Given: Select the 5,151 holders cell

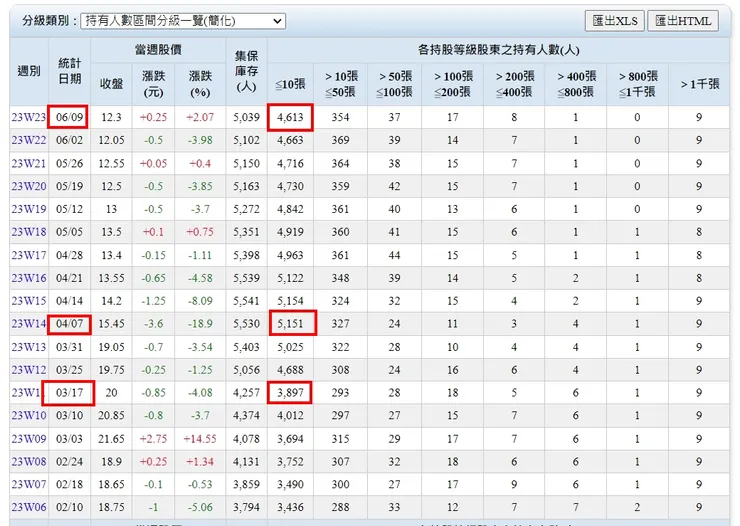Looking at the screenshot, I should click(x=290, y=324).
